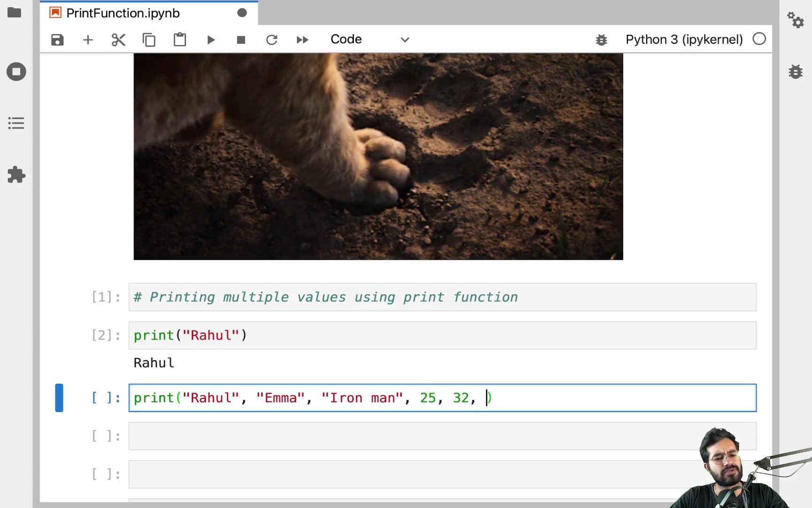Click the comment cell about printing multiple values

[x=442, y=297]
